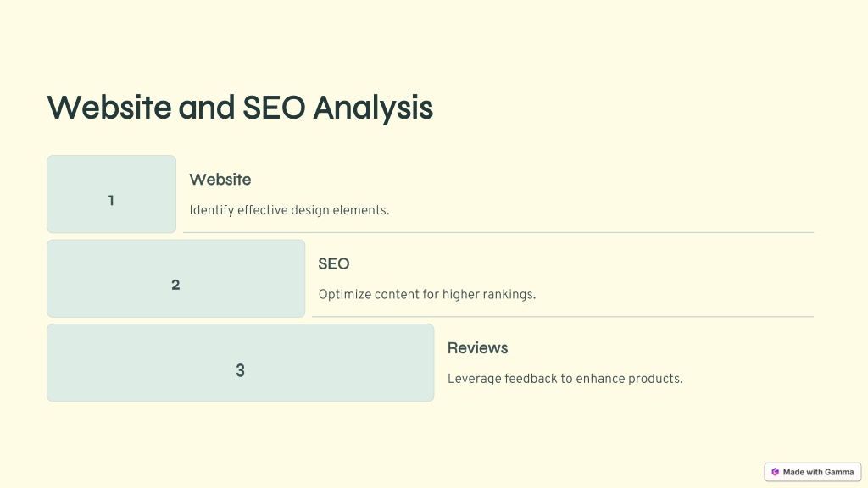
Task: Click the divider line under Website description
Action: (x=498, y=232)
